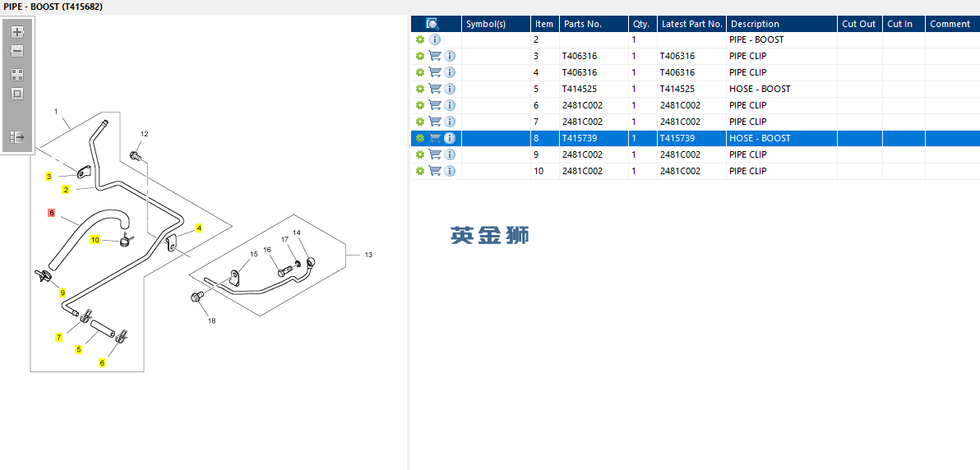Click callout number 12 beside the bolt
980x470 pixels.
(x=145, y=134)
